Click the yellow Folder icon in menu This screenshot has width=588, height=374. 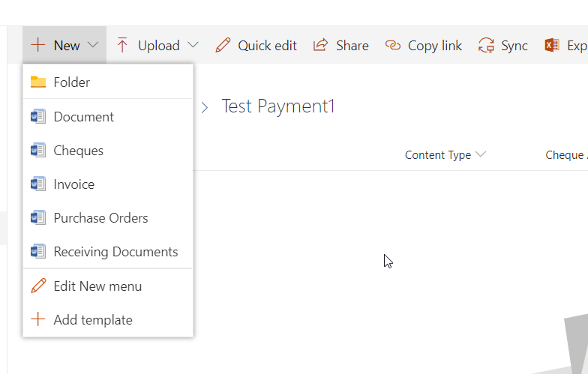[x=37, y=82]
